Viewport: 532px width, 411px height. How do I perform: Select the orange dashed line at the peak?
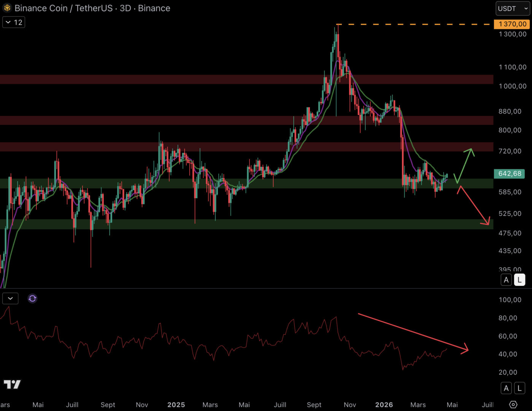414,24
